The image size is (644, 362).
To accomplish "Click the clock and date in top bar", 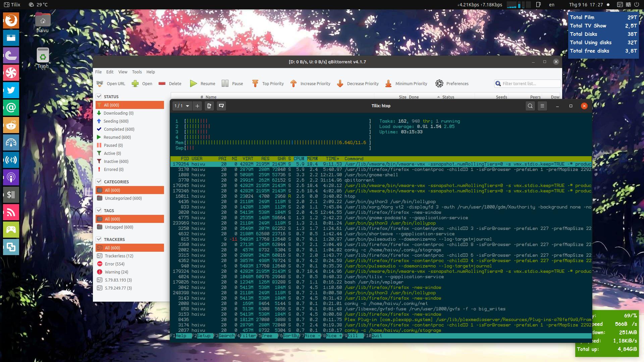I will click(586, 5).
